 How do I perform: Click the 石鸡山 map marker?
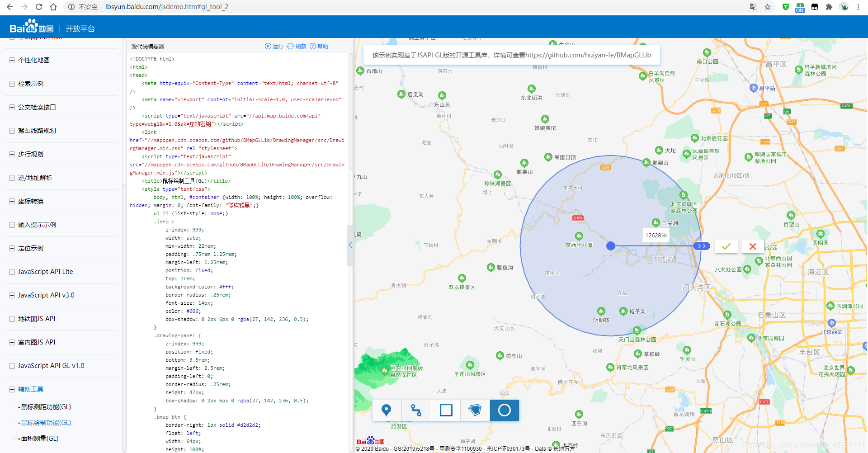(360, 71)
